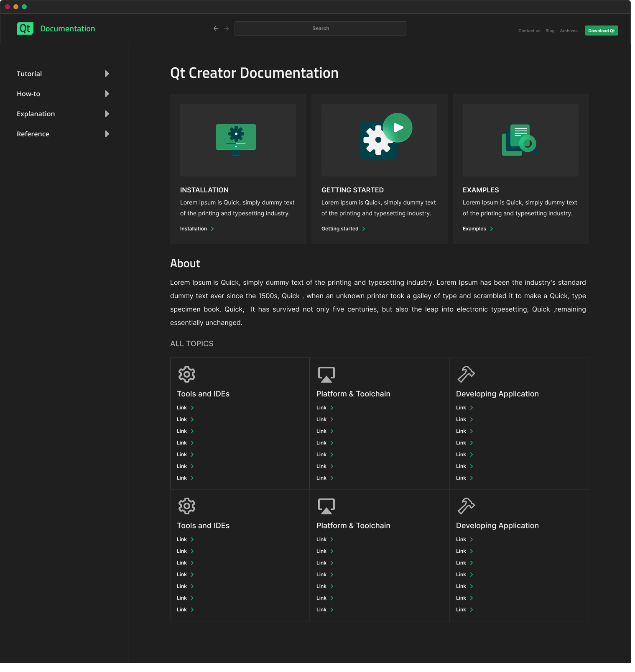
Task: Click the second Developing Application heading
Action: point(497,526)
